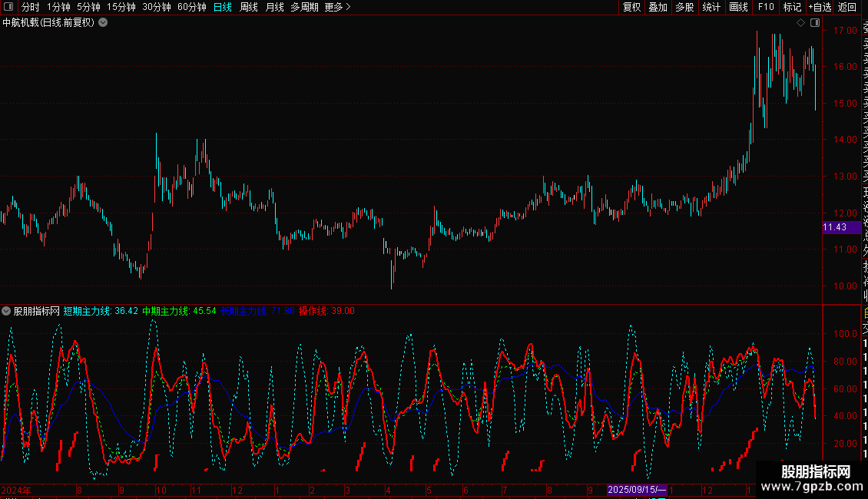
Task: Expand the 更多 periods menu
Action: [x=337, y=7]
